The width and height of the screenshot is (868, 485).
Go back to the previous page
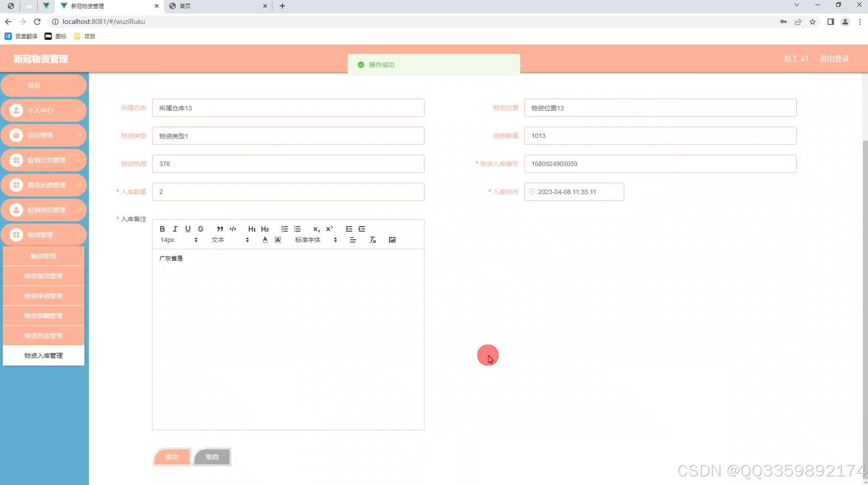pyautogui.click(x=8, y=22)
